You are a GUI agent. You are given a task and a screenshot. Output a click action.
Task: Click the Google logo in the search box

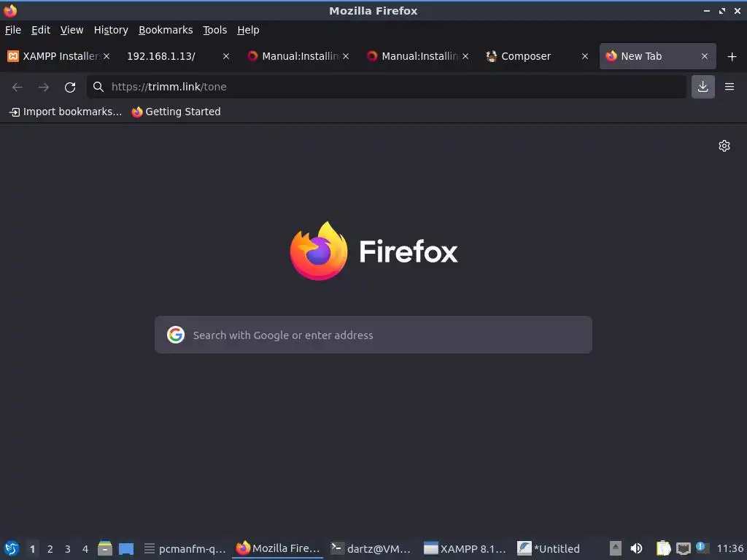point(176,335)
